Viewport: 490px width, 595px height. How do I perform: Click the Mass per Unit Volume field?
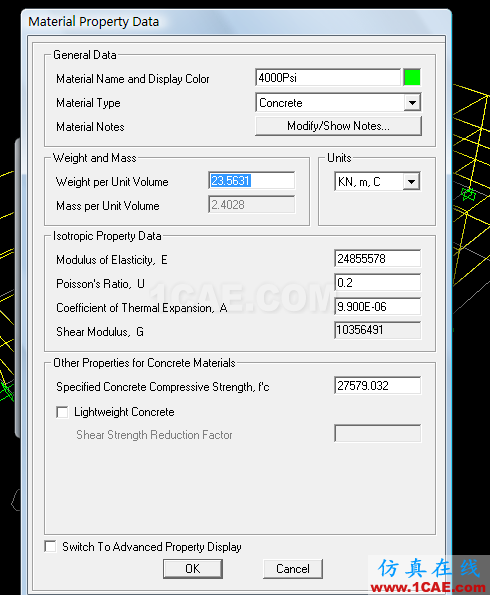251,205
